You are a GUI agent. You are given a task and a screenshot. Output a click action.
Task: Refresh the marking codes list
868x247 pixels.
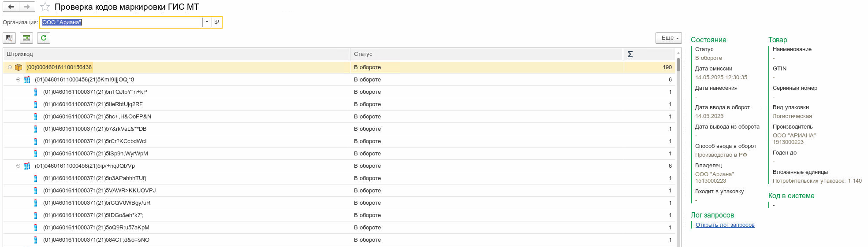44,38
